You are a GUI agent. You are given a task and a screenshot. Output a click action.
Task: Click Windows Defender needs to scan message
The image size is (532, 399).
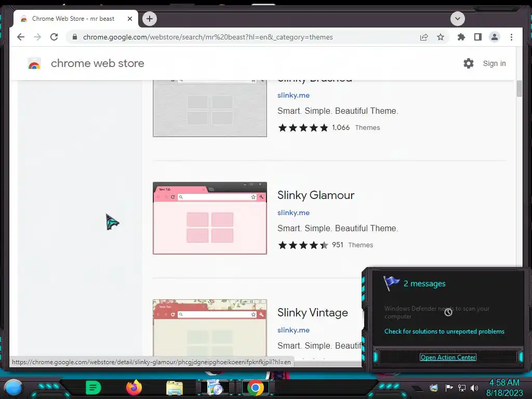coord(437,312)
